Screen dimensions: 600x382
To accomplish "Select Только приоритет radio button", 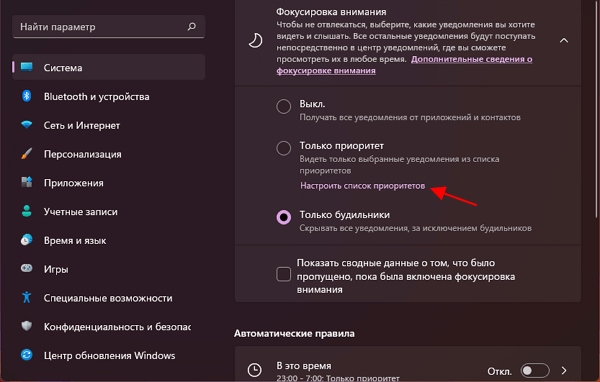I will click(x=284, y=148).
